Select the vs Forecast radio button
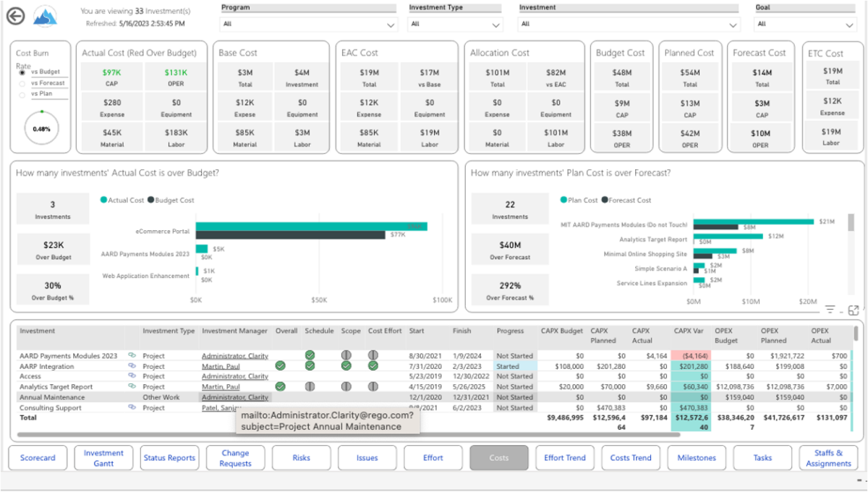This screenshot has width=868, height=492. (22, 83)
